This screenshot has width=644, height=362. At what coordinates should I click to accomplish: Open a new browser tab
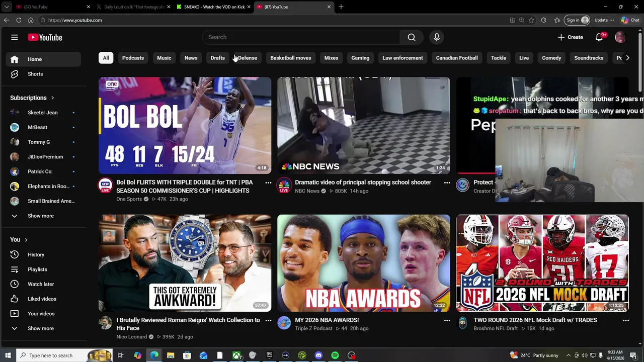pyautogui.click(x=341, y=7)
